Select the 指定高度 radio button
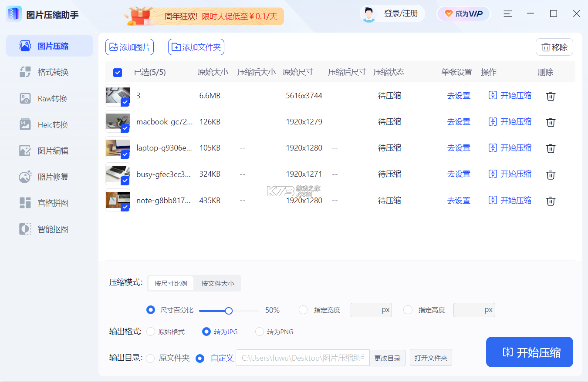 click(x=408, y=310)
